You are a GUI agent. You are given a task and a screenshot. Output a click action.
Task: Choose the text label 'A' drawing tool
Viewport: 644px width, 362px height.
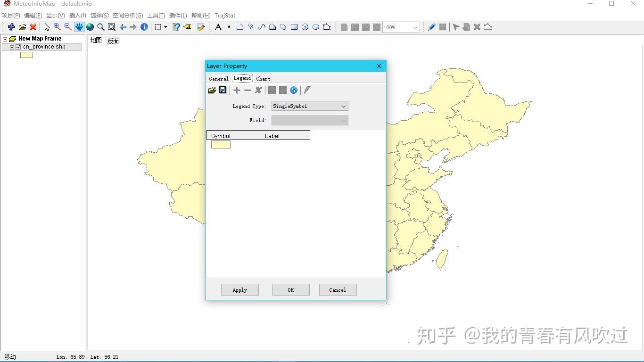click(x=218, y=27)
